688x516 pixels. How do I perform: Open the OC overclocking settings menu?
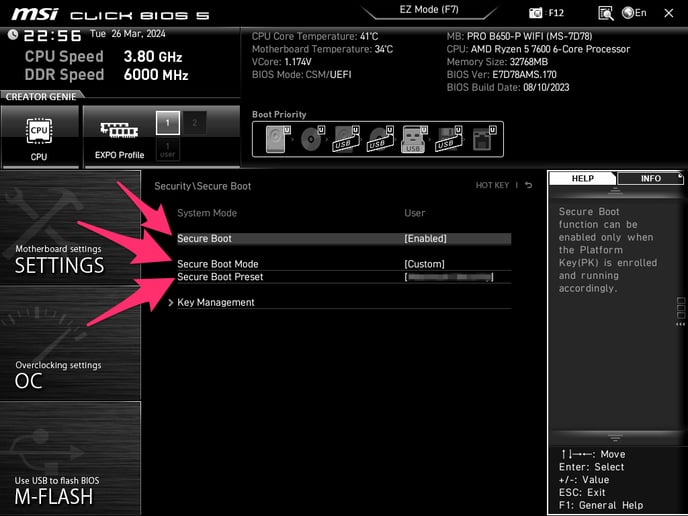[70, 343]
